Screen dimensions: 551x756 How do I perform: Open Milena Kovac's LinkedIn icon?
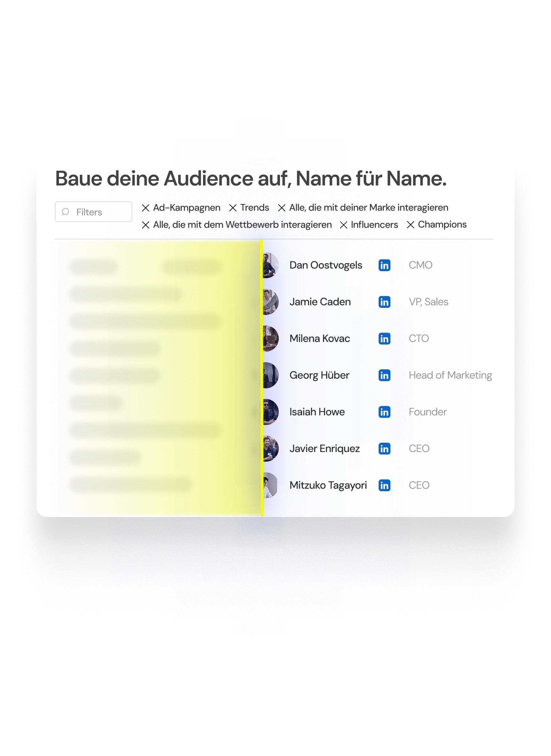pyautogui.click(x=384, y=339)
